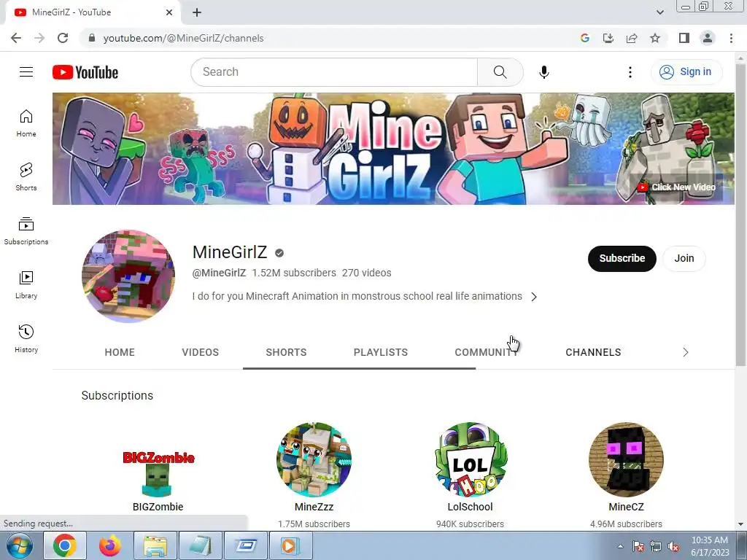This screenshot has width=747, height=560.
Task: Select the CHANNELS tab
Action: pos(593,352)
